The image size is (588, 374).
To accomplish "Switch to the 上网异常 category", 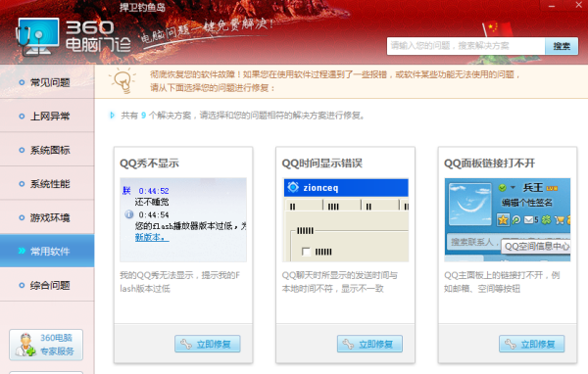I will click(x=47, y=116).
